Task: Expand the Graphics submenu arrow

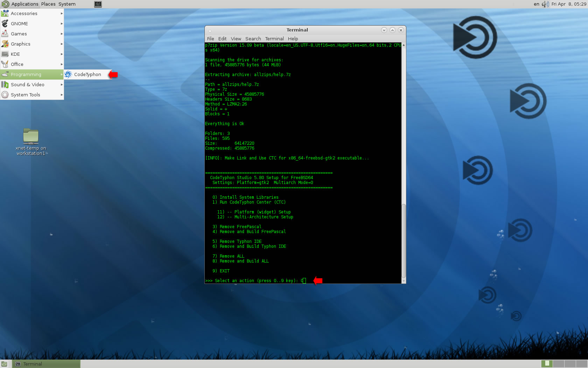Action: click(62, 44)
